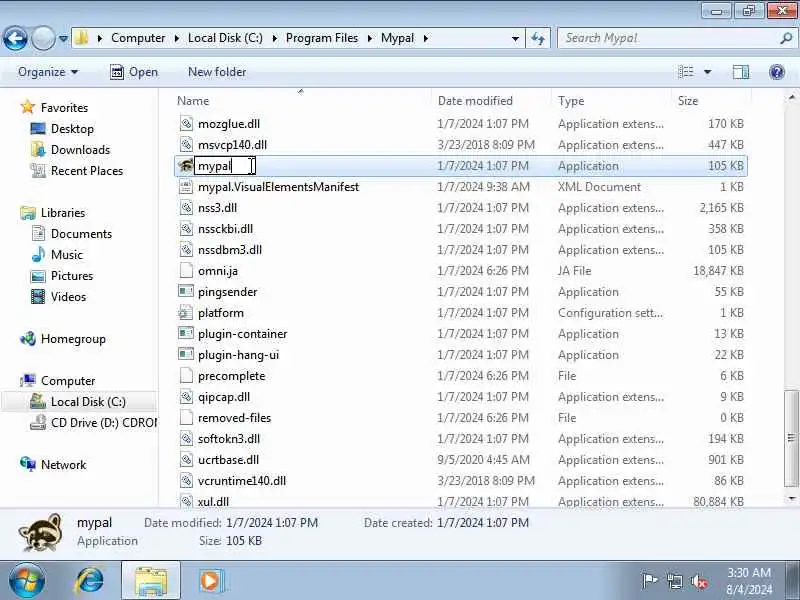Sort by the Name column header
Screen dimensions: 800x600
pyautogui.click(x=193, y=101)
